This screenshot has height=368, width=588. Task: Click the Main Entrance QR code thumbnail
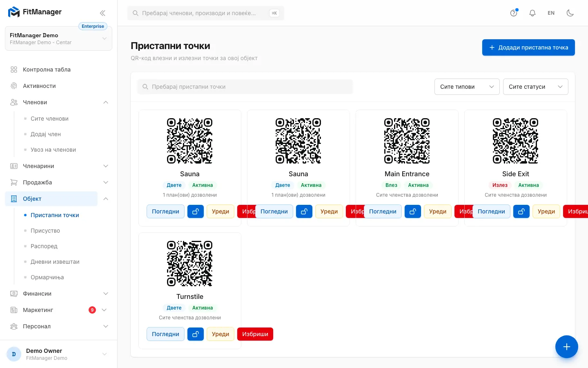[x=407, y=141]
